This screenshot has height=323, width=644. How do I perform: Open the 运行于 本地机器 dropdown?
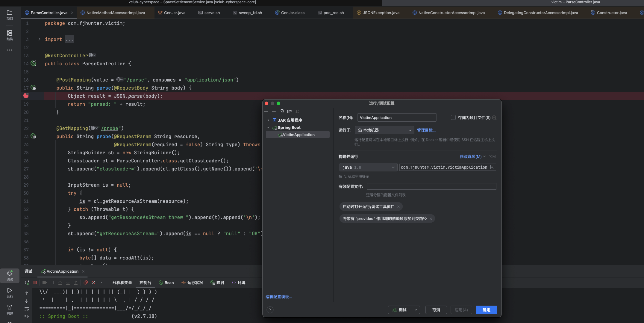pos(384,130)
